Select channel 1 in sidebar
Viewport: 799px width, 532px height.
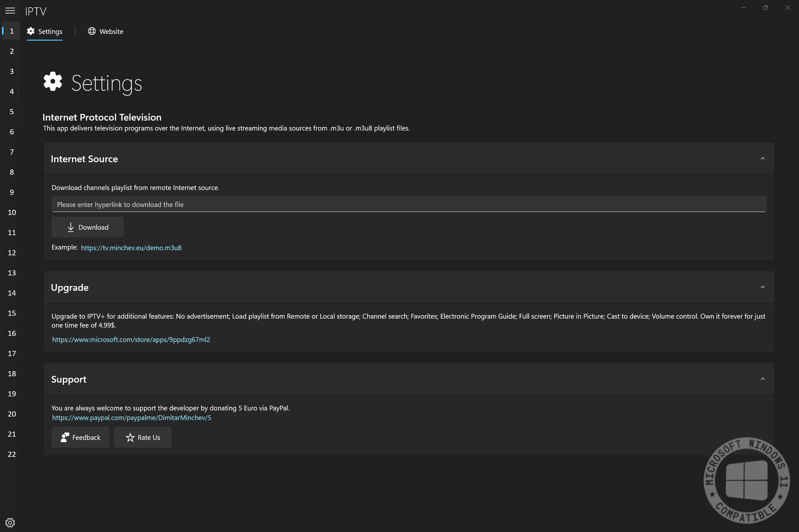[x=12, y=31]
